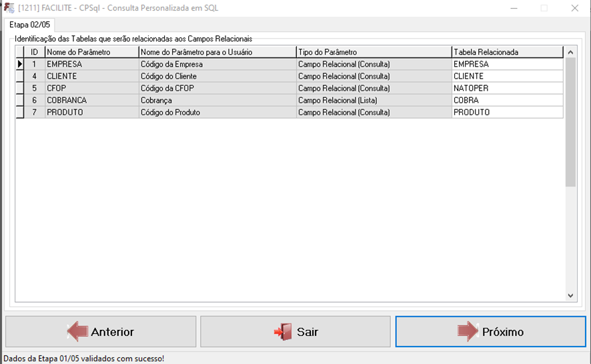Switch to the Etapa 02/05 tab

click(x=29, y=25)
